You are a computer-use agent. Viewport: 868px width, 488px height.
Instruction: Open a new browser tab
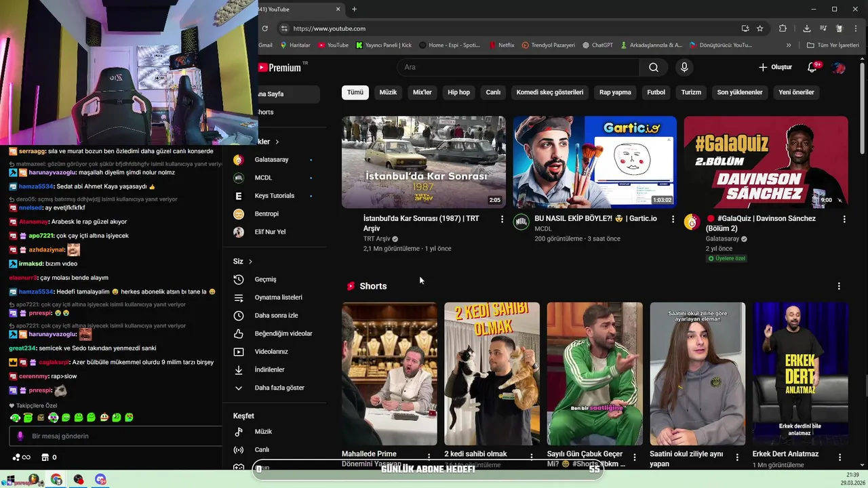(x=354, y=9)
